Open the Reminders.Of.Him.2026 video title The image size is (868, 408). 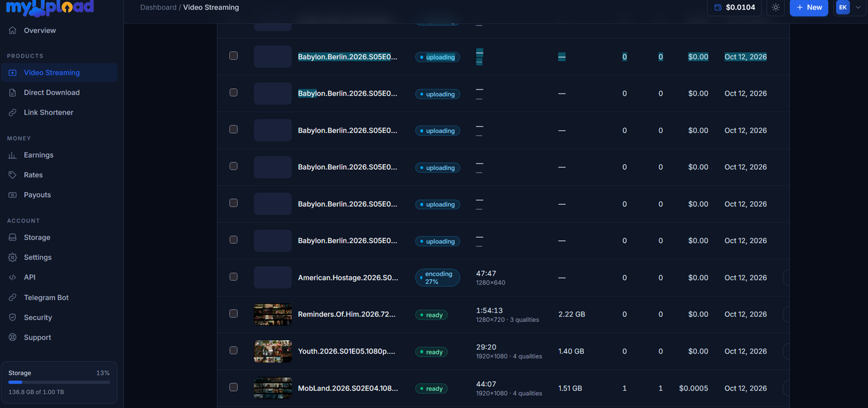[x=347, y=314]
